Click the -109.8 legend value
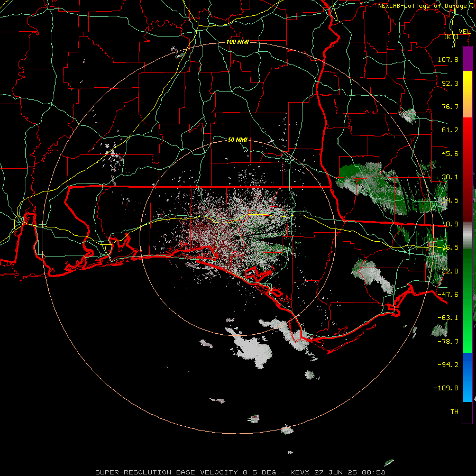The image size is (476, 476). pos(446,388)
